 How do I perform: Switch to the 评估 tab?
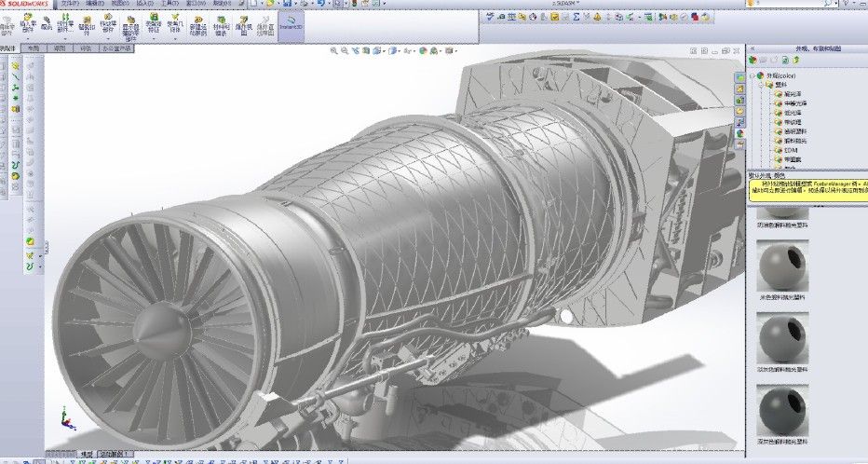click(86, 48)
